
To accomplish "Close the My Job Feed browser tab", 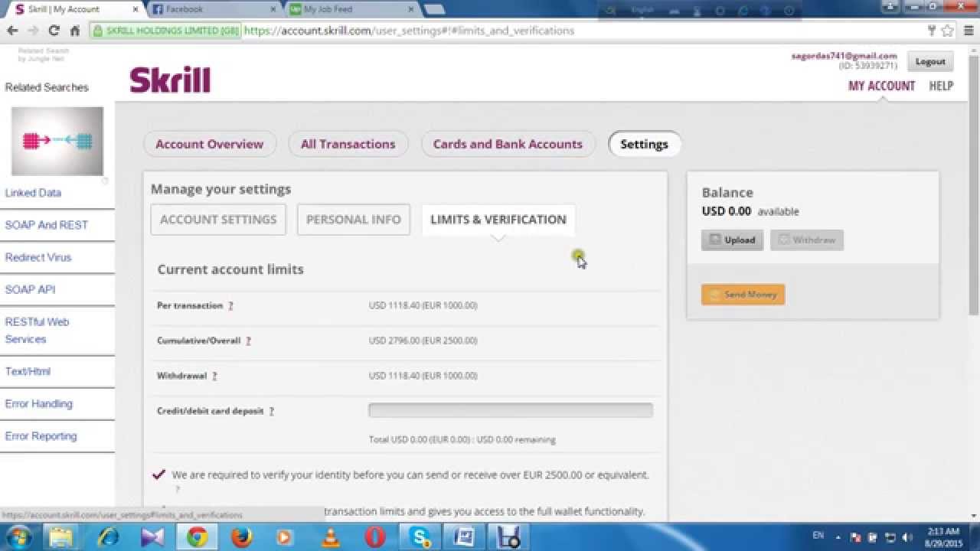I will 411,9.
